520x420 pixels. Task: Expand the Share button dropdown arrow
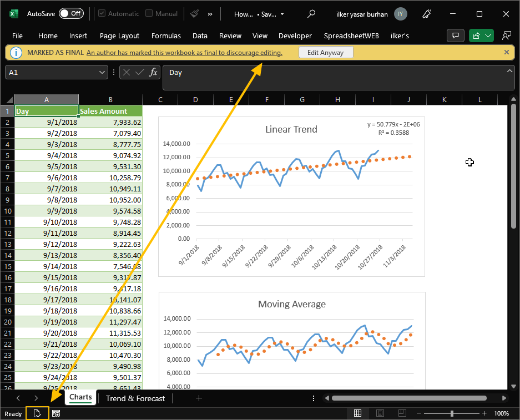pyautogui.click(x=488, y=36)
